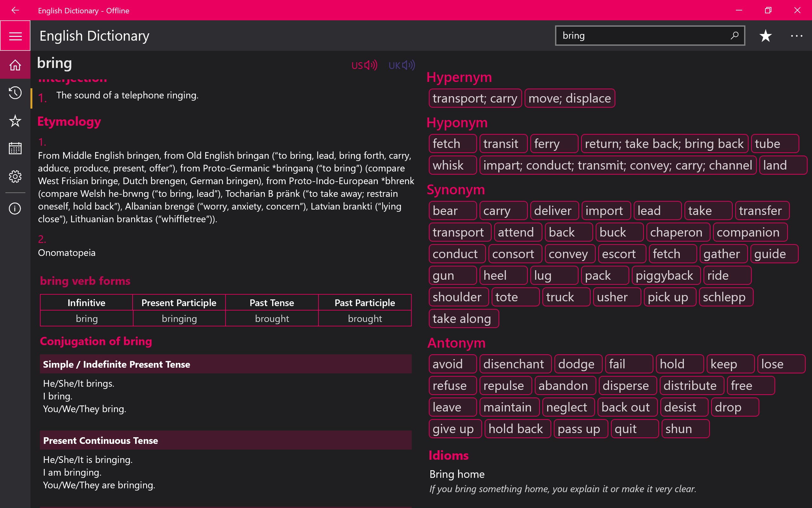Viewport: 812px width, 508px height.
Task: Click the search magnifier icon
Action: tap(734, 35)
